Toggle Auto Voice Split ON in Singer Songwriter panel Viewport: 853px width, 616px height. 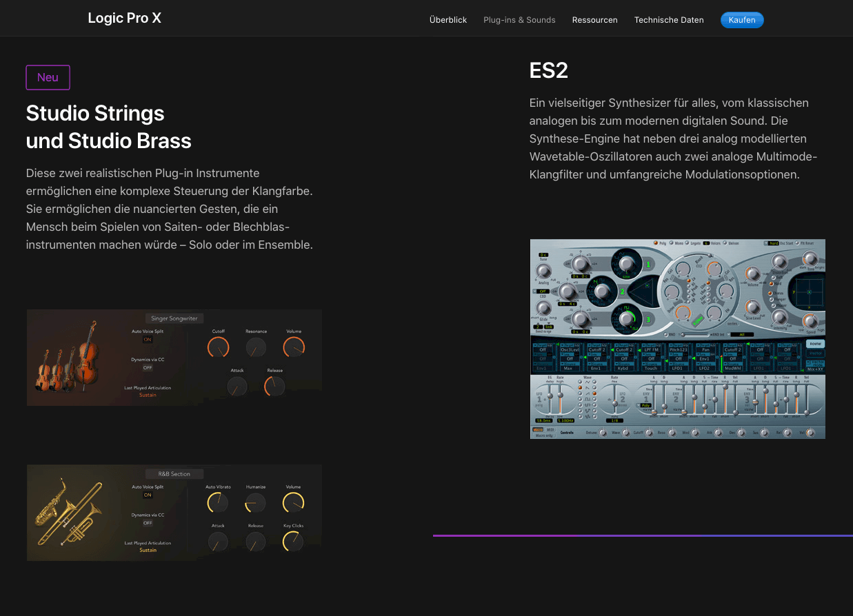click(x=148, y=340)
